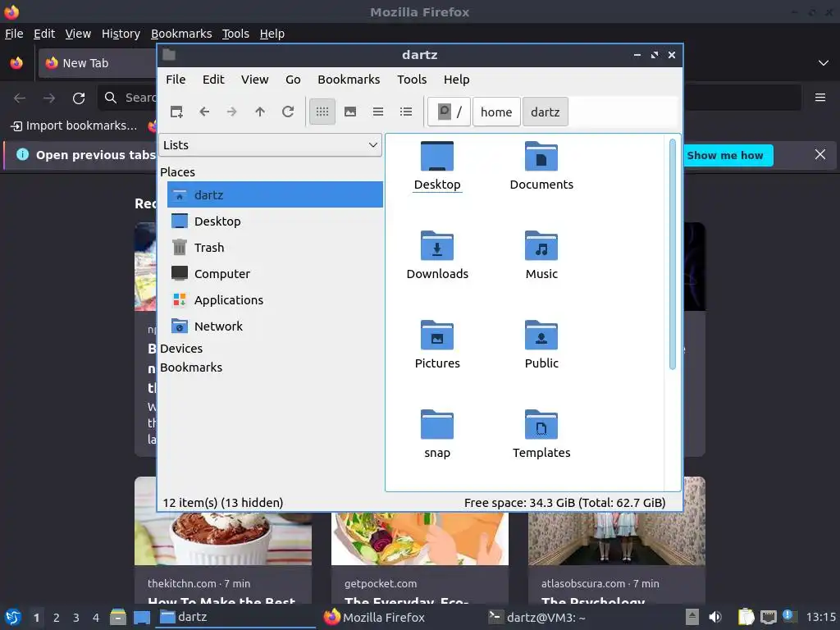This screenshot has width=840, height=630.
Task: Open a new tab in file manager toolbar
Action: (176, 112)
